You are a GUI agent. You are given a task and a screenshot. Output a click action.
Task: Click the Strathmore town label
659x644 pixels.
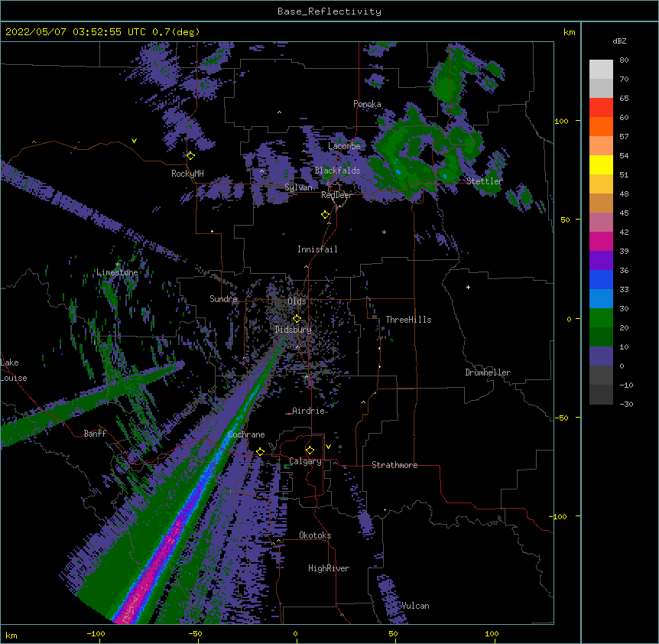(394, 465)
